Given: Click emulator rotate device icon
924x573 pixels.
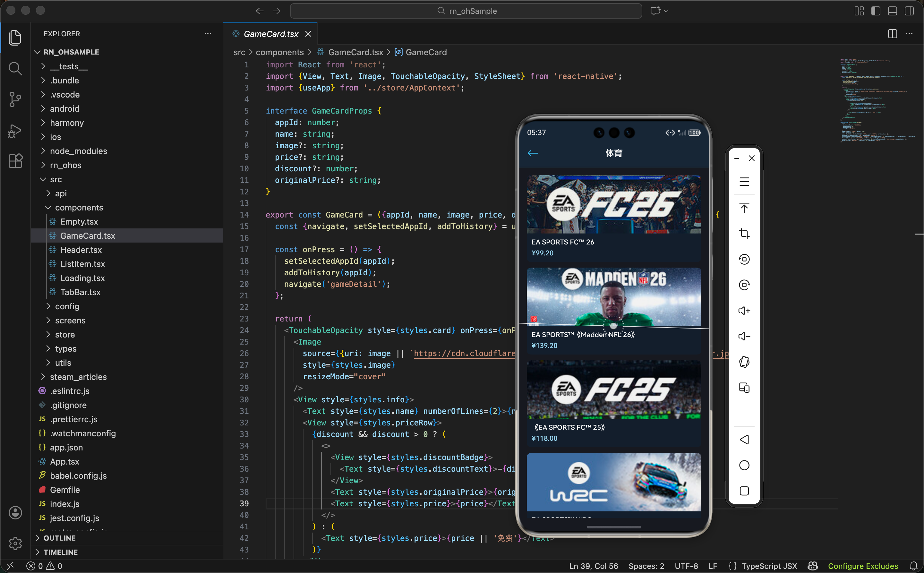Looking at the screenshot, I should pos(744,362).
